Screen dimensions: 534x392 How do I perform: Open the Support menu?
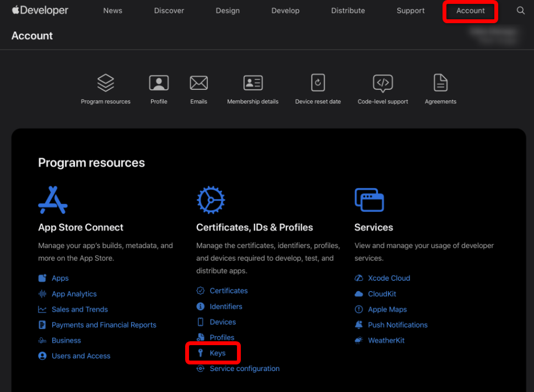pyautogui.click(x=411, y=10)
